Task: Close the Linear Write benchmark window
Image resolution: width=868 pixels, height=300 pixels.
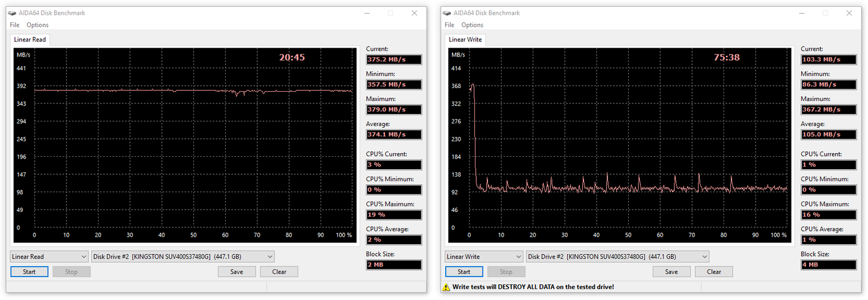Action: (x=849, y=13)
